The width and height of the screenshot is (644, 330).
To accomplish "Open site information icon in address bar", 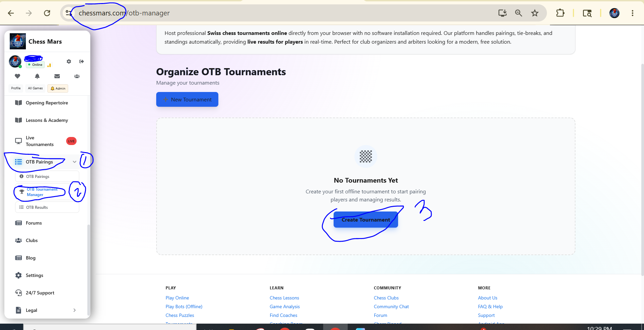I will pos(69,13).
